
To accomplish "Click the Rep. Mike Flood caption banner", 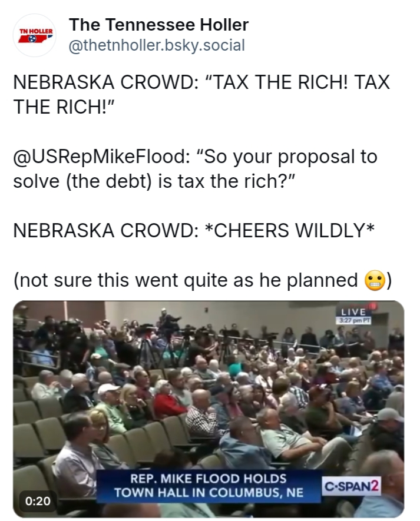I will [209, 486].
